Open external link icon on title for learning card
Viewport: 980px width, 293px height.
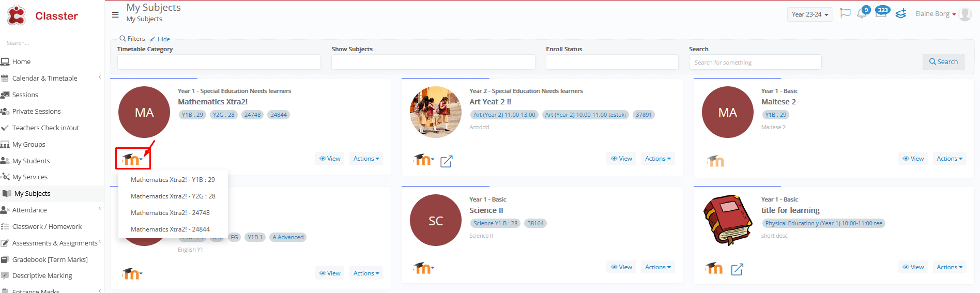point(737,269)
